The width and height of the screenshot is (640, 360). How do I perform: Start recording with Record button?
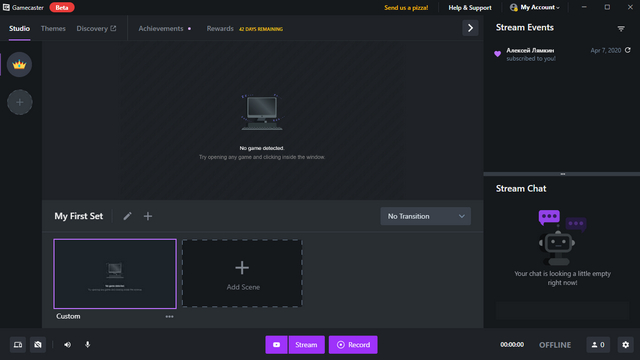(353, 345)
